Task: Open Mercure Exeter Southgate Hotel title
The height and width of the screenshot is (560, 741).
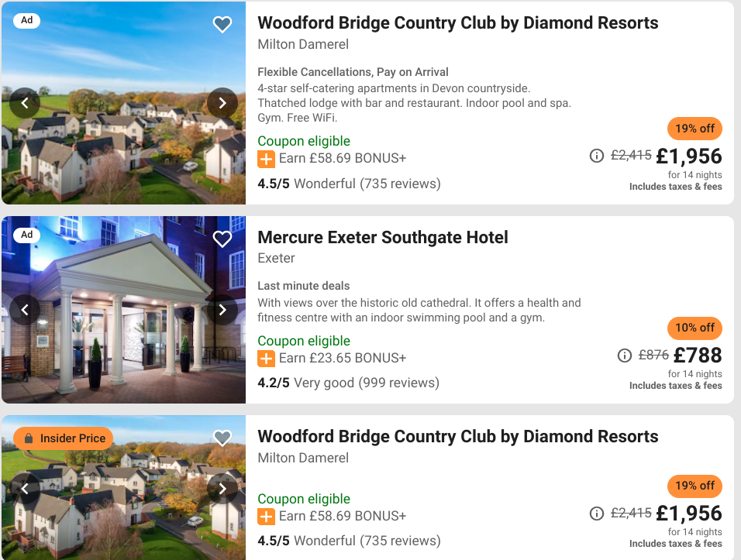Action: (383, 237)
